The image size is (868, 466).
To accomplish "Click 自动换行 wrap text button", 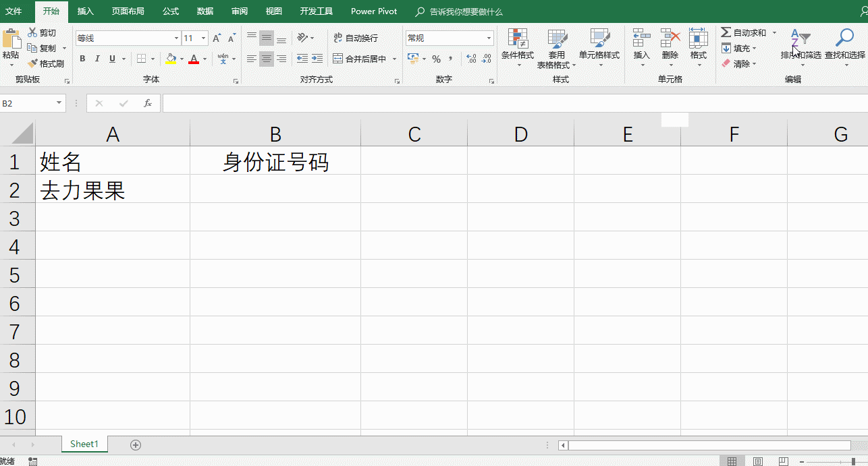I will click(356, 38).
